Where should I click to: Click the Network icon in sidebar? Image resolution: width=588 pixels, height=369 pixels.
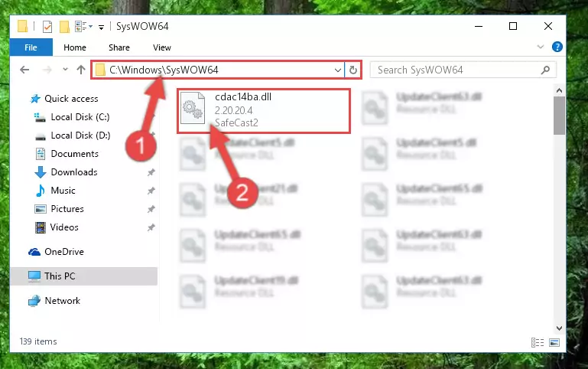click(x=34, y=301)
